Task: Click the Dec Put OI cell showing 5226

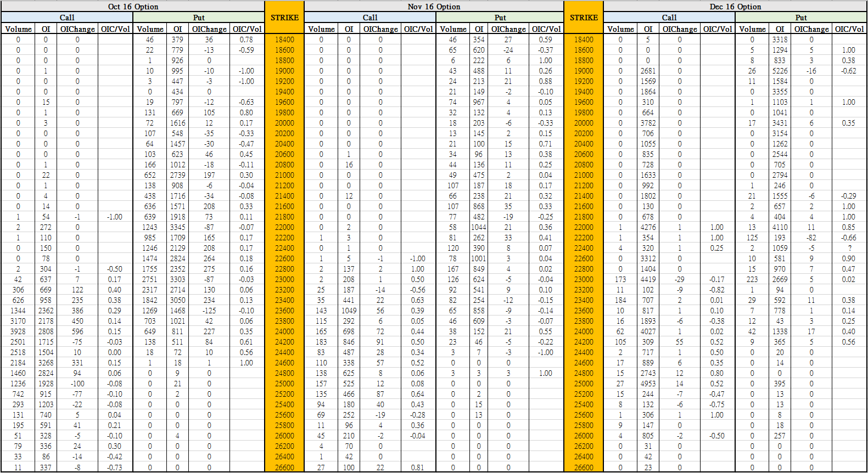Action: coord(780,71)
